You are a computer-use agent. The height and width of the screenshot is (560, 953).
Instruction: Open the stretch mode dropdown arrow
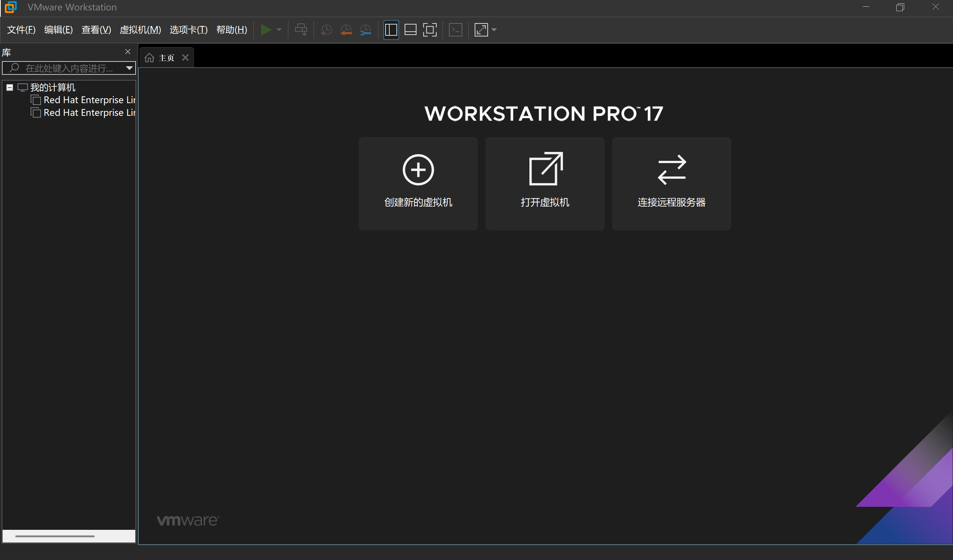(494, 29)
